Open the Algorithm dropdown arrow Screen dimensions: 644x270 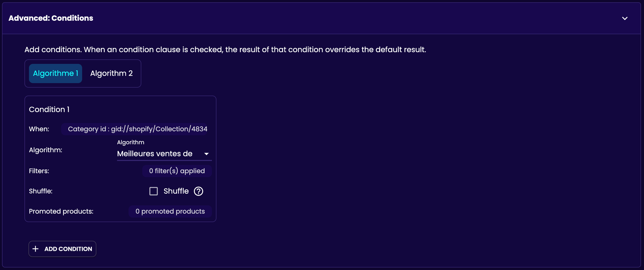click(x=206, y=154)
